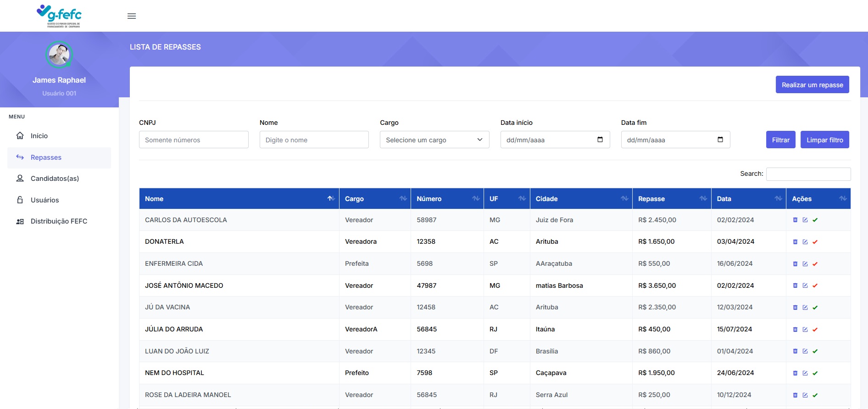The height and width of the screenshot is (409, 868).
Task: Click trash icon for ENFERMEIRA CIDA row
Action: [795, 264]
